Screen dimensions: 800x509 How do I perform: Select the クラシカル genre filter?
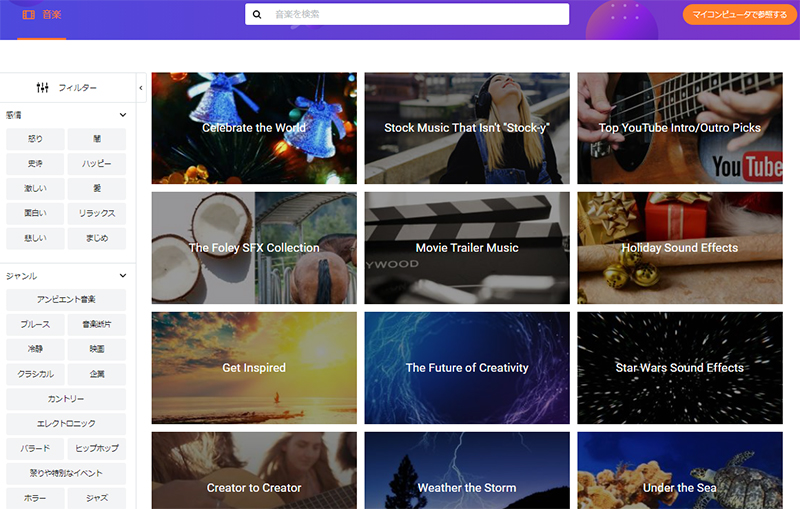coord(35,374)
